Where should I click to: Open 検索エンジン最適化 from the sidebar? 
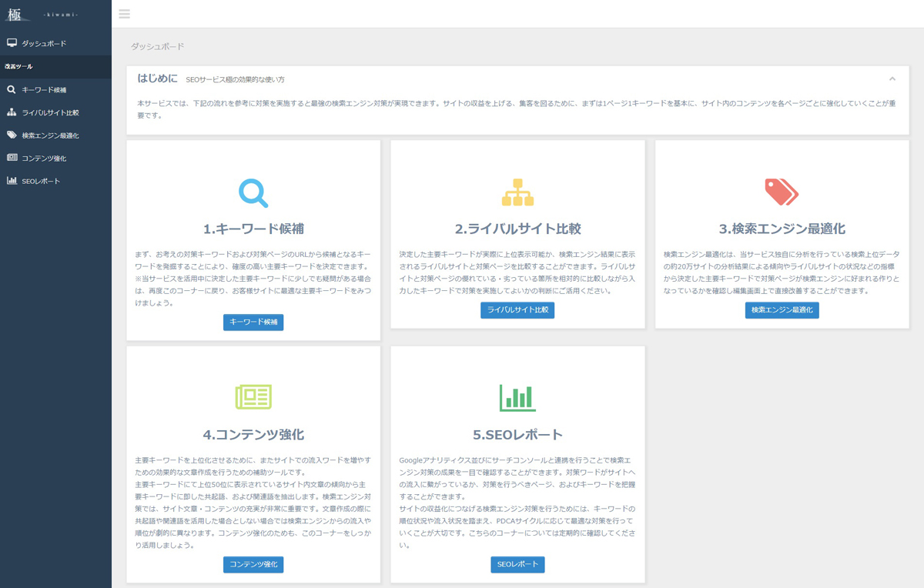pyautogui.click(x=50, y=135)
